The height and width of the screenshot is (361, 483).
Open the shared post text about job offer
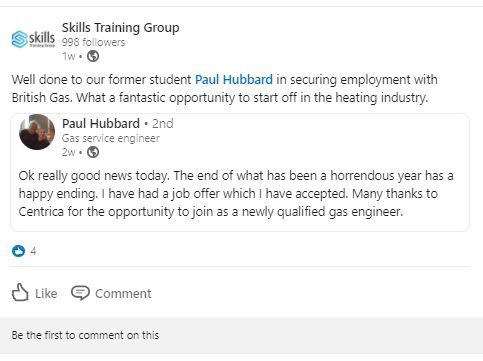(236, 194)
